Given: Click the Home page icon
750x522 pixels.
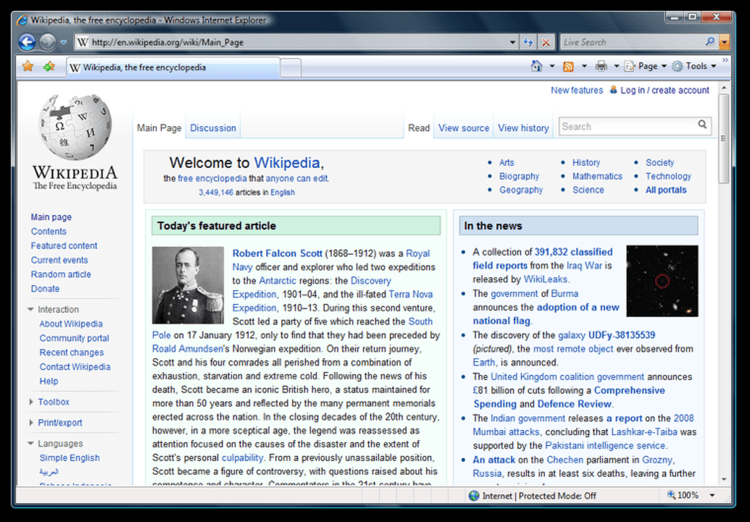Looking at the screenshot, I should click(537, 66).
